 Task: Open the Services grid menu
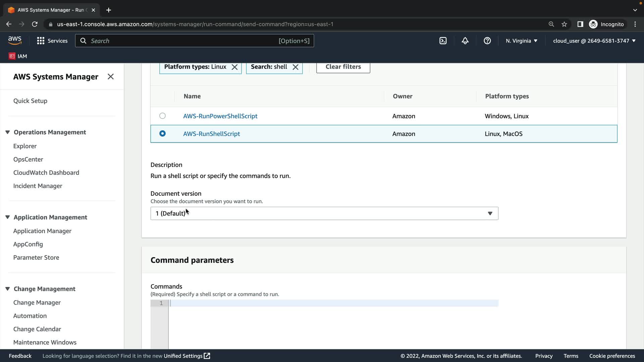[x=52, y=41]
